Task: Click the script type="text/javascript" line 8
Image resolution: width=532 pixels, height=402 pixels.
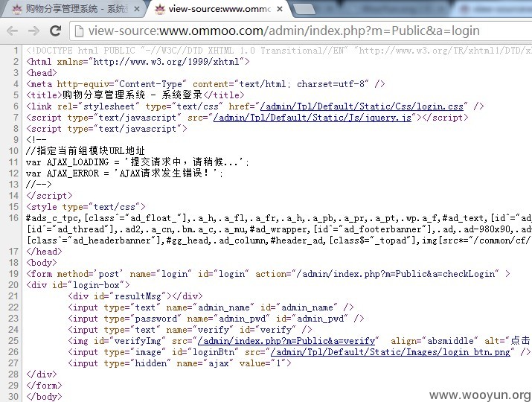Action: click(x=106, y=129)
